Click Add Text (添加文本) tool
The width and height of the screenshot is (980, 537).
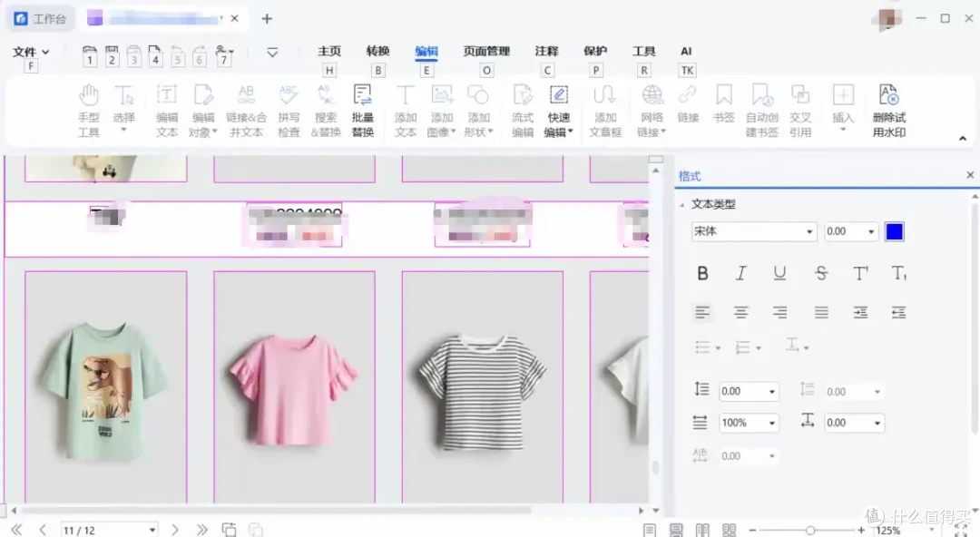pyautogui.click(x=405, y=111)
